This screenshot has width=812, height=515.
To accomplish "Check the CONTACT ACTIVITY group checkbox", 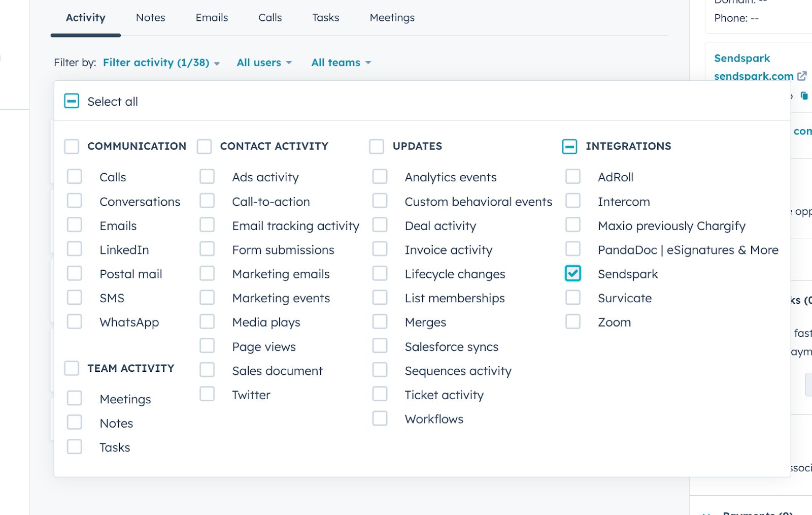I will click(204, 146).
